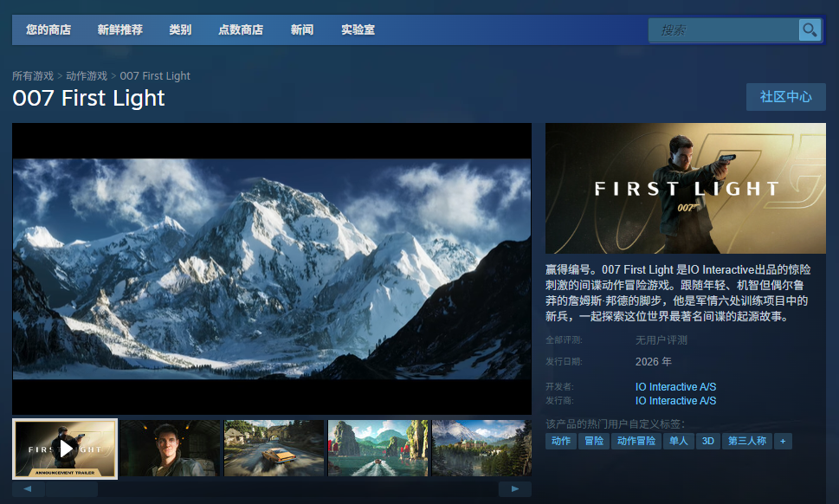The image size is (839, 504).
Task: Select the 冒险 tag
Action: pyautogui.click(x=594, y=441)
